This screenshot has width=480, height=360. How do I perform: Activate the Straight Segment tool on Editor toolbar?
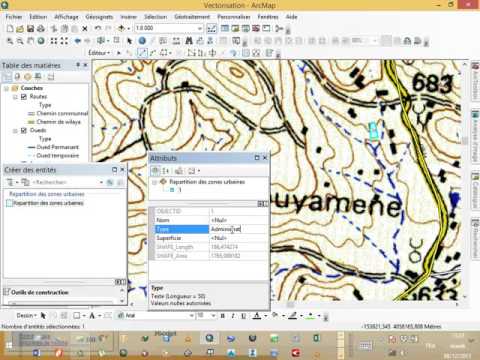click(142, 53)
